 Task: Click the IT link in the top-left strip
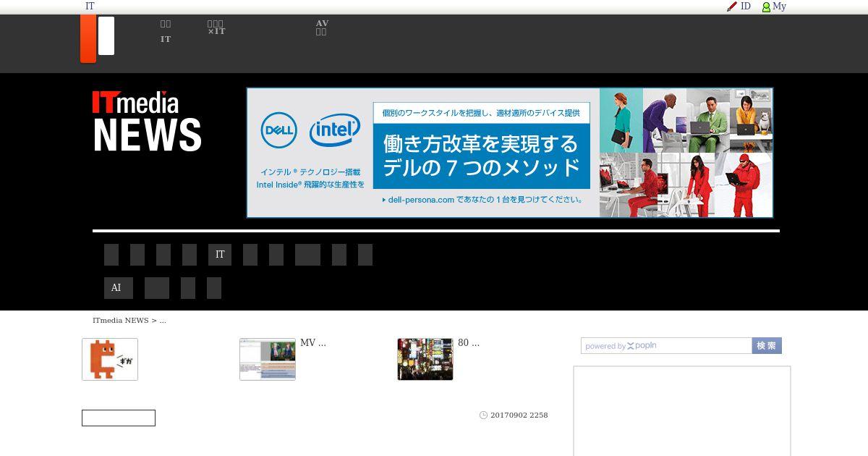[90, 7]
